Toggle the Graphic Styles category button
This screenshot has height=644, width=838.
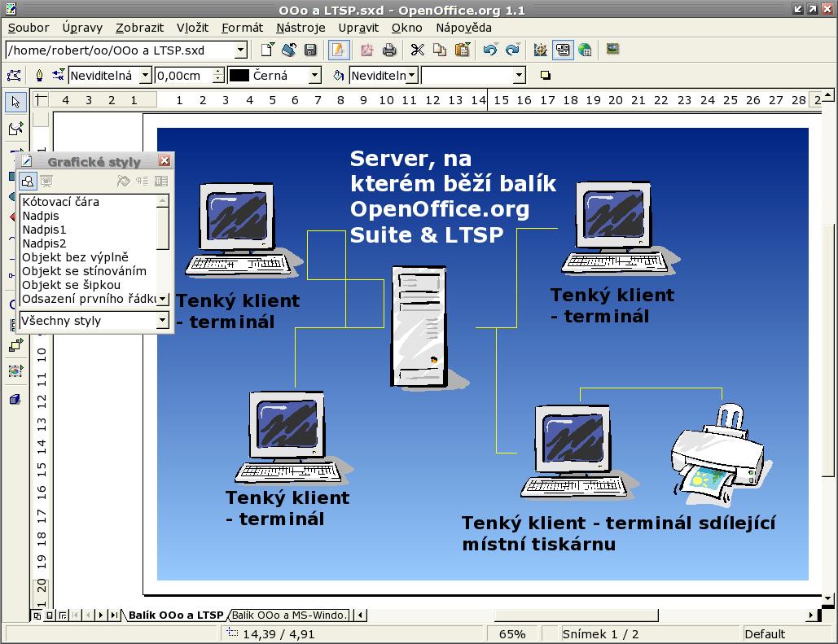pos(28,181)
